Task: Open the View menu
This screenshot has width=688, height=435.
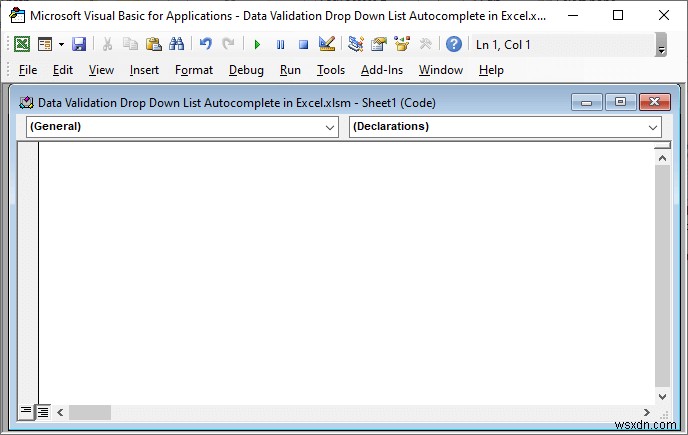Action: [101, 70]
